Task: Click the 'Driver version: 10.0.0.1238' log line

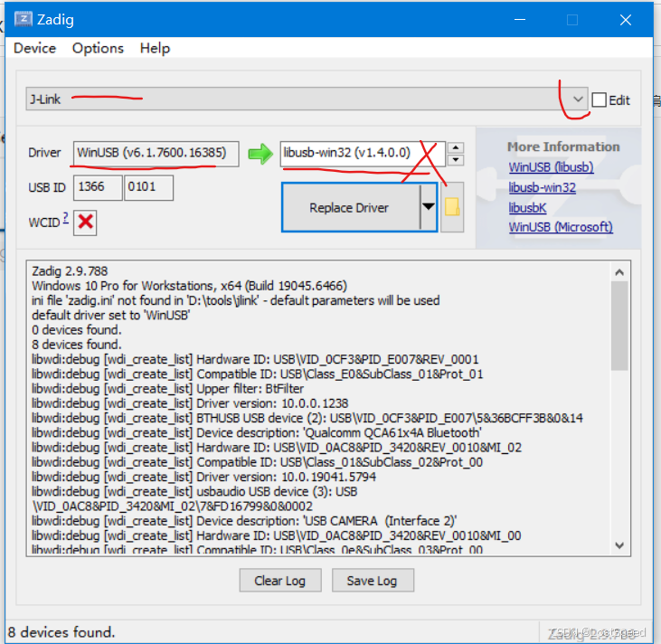Action: [x=190, y=403]
